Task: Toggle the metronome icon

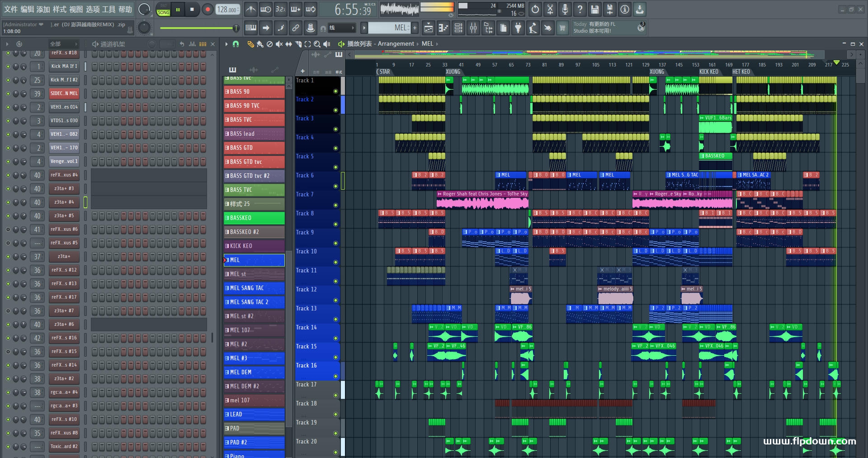Action: point(251,9)
